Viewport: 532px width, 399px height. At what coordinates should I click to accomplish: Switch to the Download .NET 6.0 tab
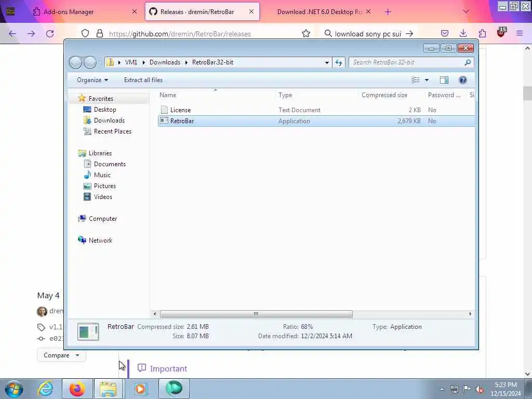320,12
